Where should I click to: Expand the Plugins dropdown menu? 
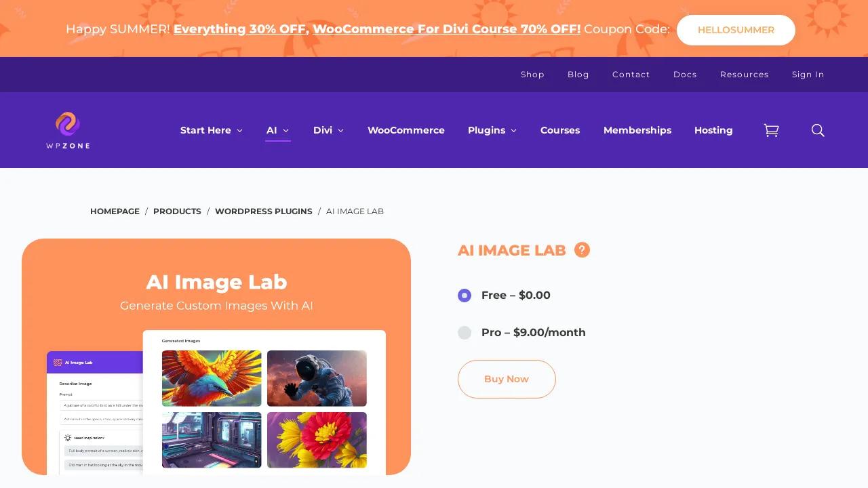coord(492,130)
